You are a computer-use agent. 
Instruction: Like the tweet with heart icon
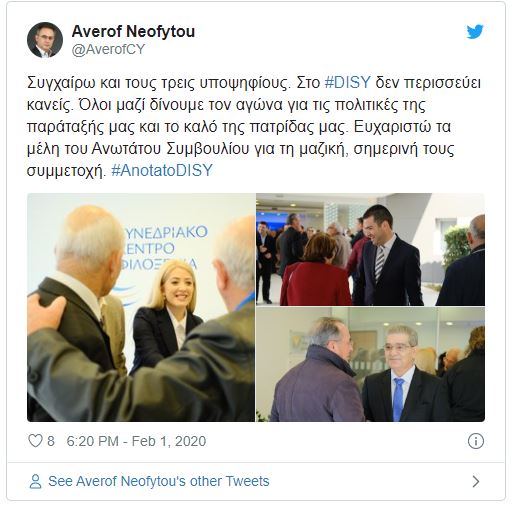(x=35, y=441)
